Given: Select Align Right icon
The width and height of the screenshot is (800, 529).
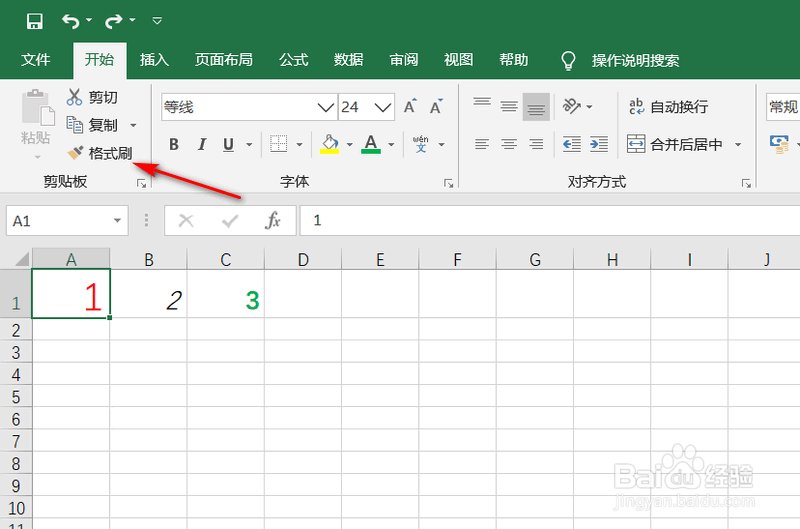Looking at the screenshot, I should pos(536,144).
